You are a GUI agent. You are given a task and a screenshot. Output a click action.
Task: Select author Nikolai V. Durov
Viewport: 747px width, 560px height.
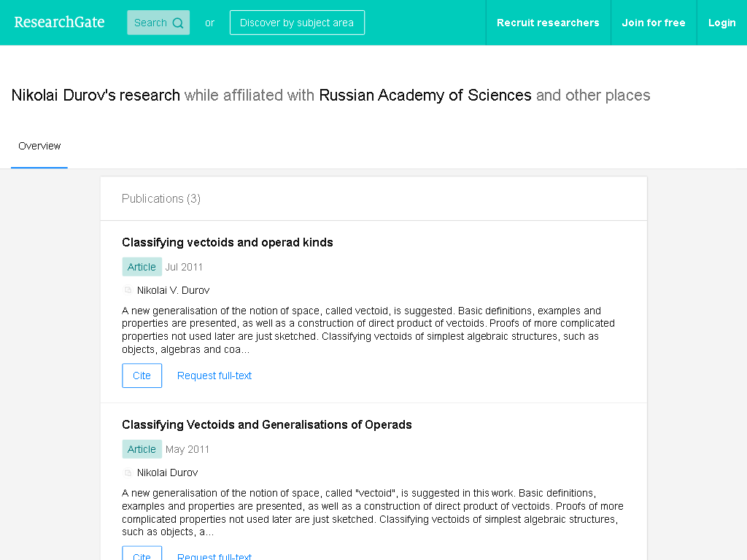[173, 290]
